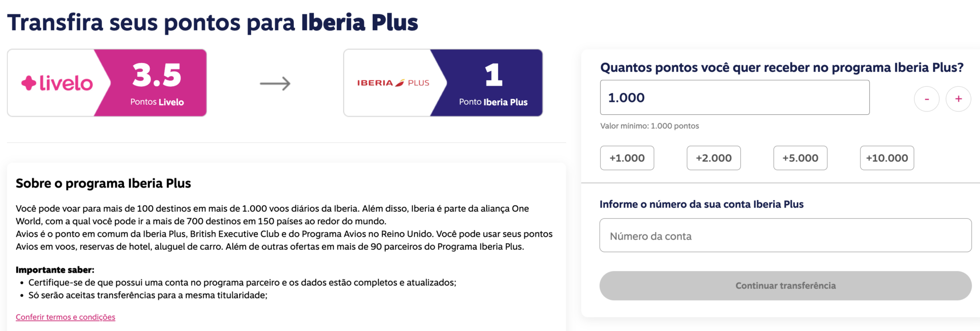Add +2.000 points to the transfer amount
Viewport: 980px width, 331px height.
tap(713, 158)
